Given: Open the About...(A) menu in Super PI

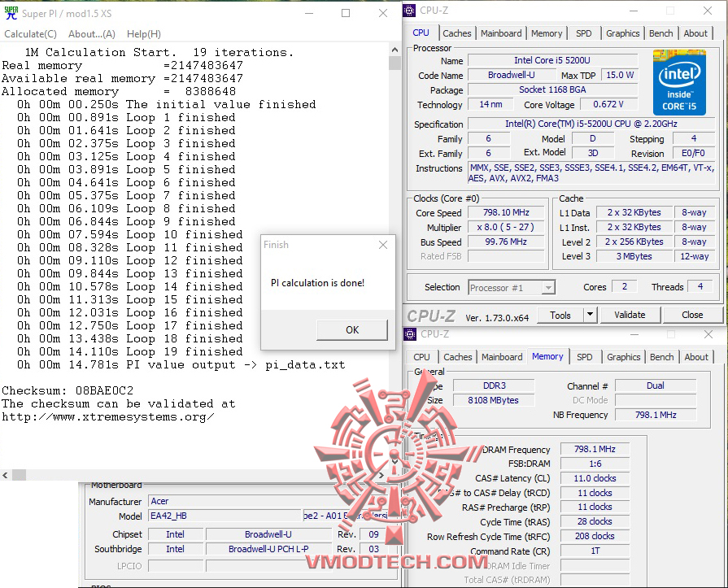Looking at the screenshot, I should [x=91, y=34].
